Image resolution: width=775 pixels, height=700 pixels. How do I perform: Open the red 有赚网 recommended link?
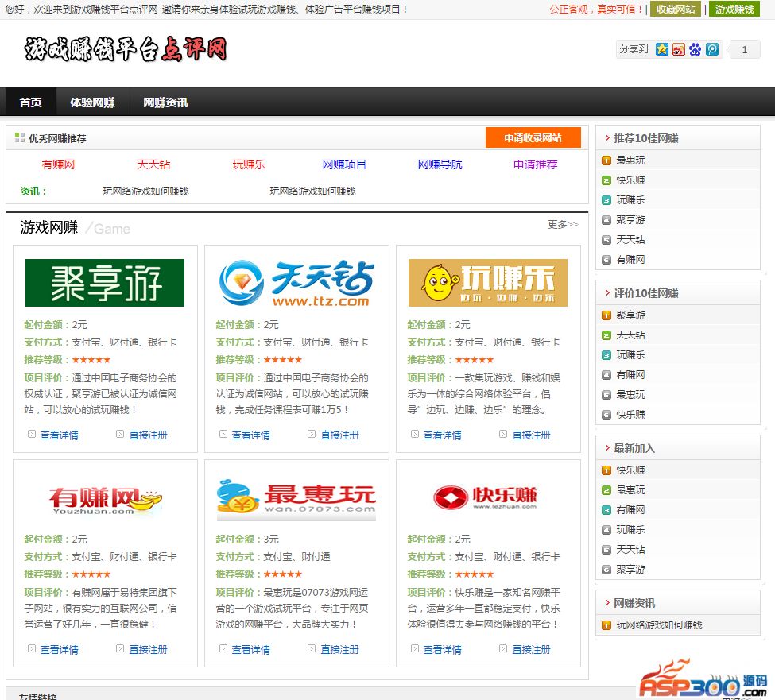58,164
